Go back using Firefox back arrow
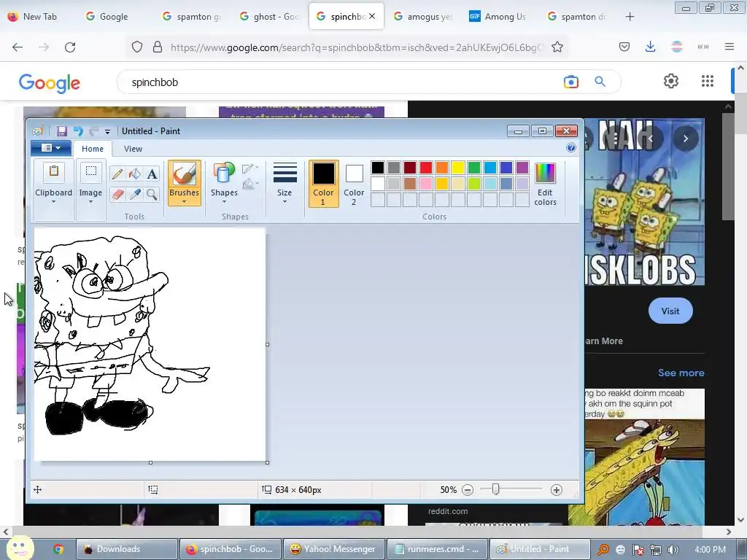This screenshot has width=747, height=560. pyautogui.click(x=18, y=47)
